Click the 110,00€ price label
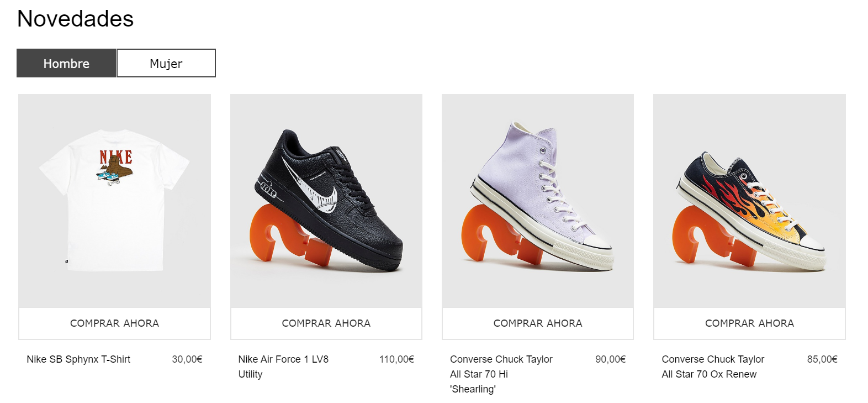This screenshot has height=403, width=868. coord(396,359)
